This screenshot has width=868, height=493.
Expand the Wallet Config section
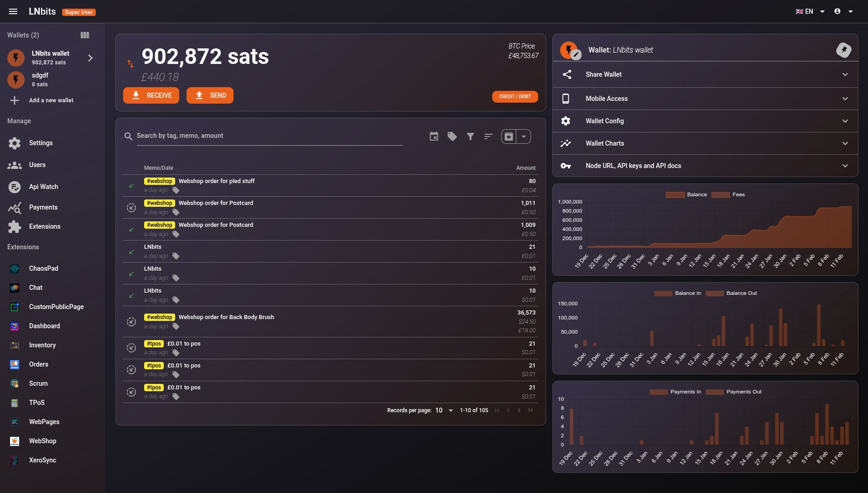coord(705,121)
